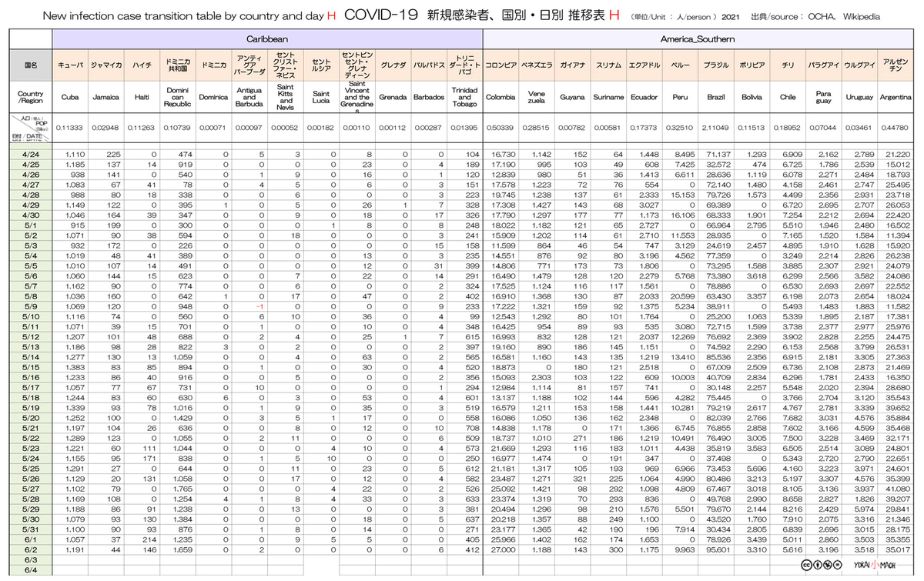Click the Japanese header アルゼンチン
This screenshot has height=581, width=924.
[x=895, y=65]
